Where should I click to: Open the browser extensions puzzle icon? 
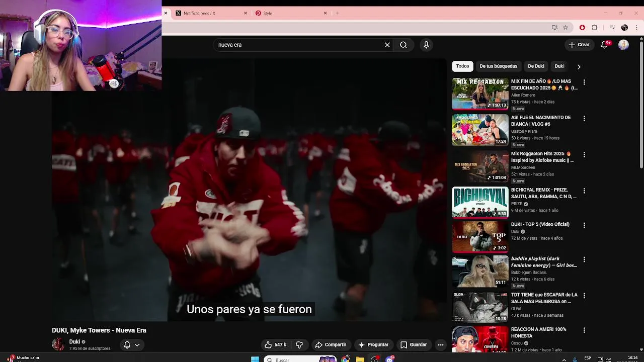(x=595, y=27)
